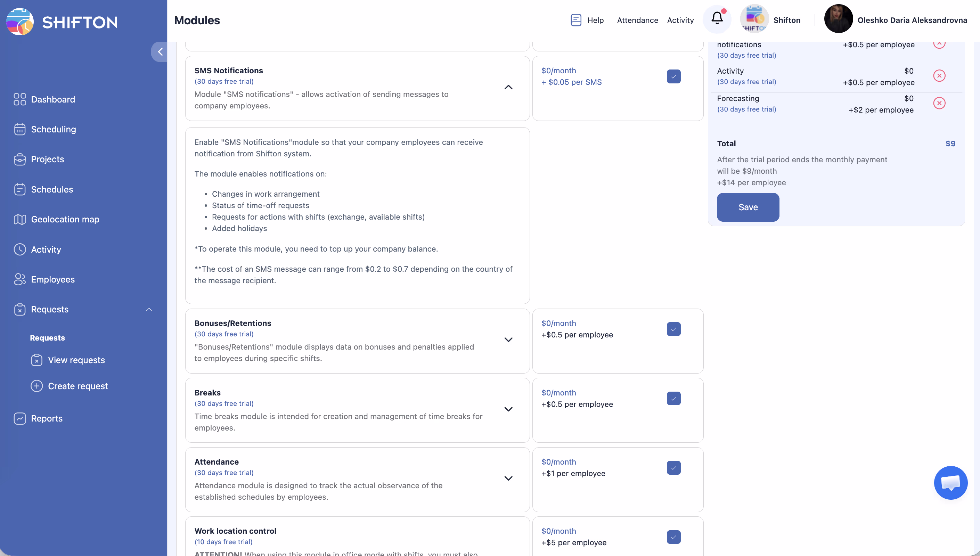Collapse the Requests submenu in sidebar

click(149, 309)
